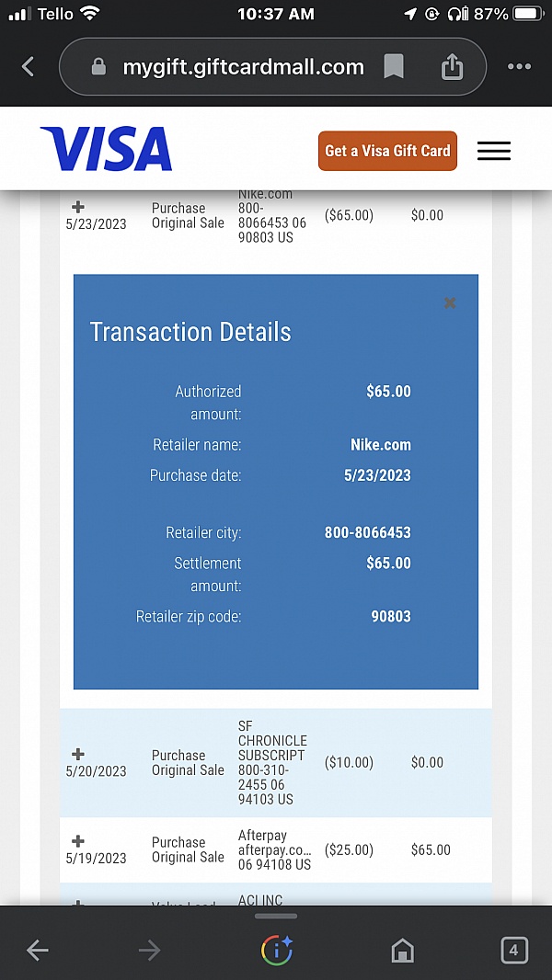Tap the Nike.com retailer name value

tap(381, 445)
